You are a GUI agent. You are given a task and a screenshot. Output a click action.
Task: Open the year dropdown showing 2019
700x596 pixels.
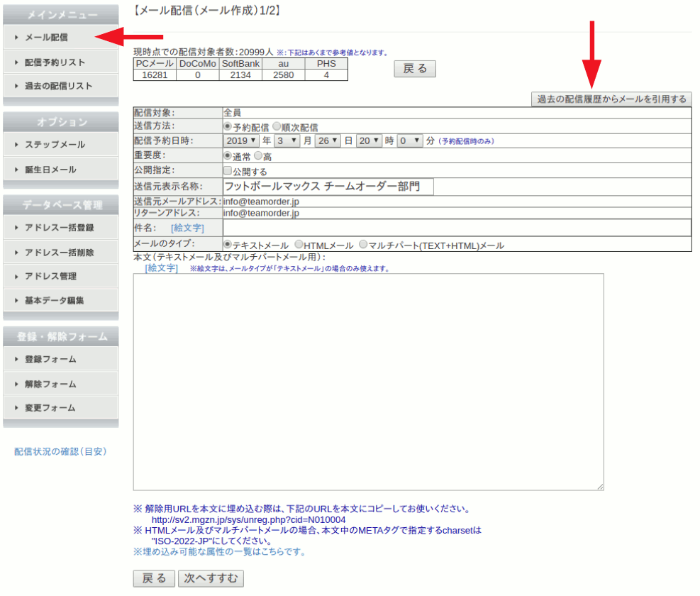click(242, 141)
